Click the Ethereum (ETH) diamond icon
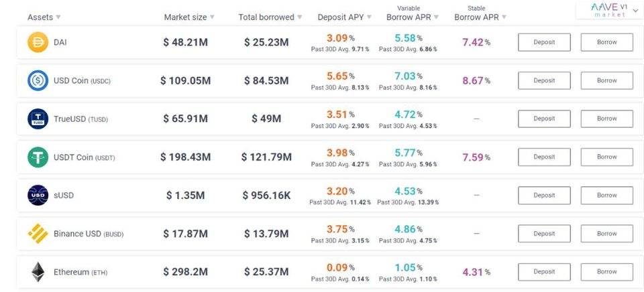The height and width of the screenshot is (292, 644). point(38,272)
